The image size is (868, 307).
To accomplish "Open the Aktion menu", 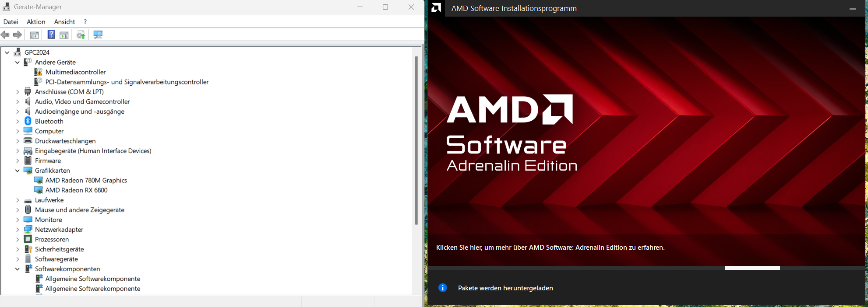I will coord(36,21).
